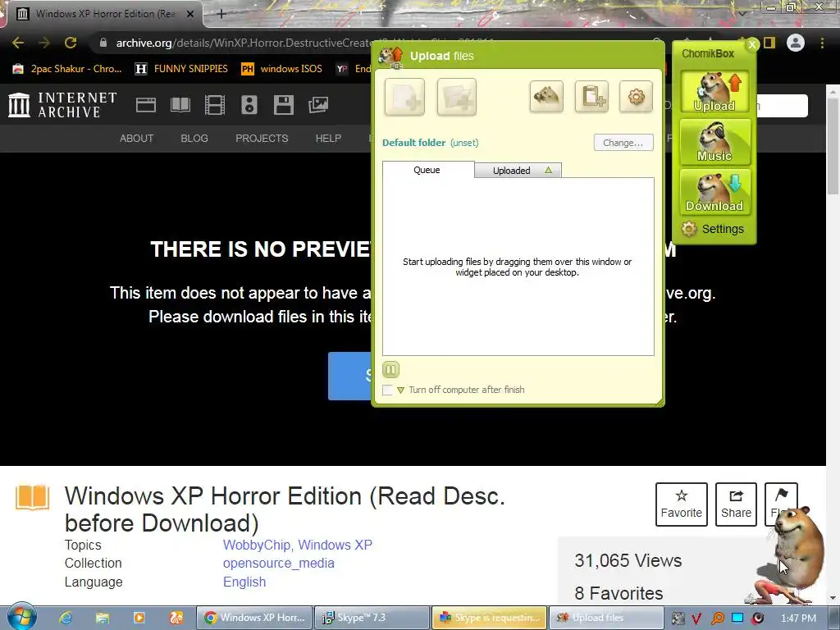Switch to Skype 7.3 taskbar button
This screenshot has width=840, height=630.
[x=372, y=618]
